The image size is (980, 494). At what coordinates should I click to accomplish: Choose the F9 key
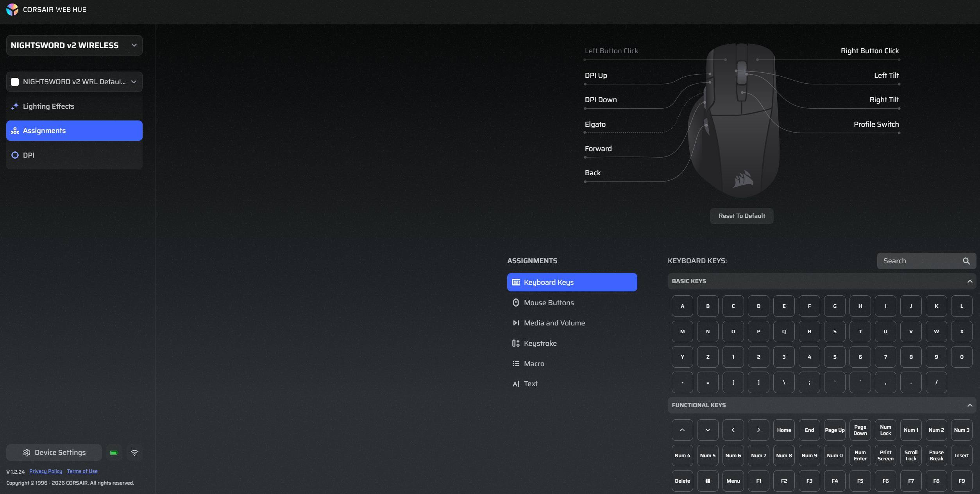point(962,481)
